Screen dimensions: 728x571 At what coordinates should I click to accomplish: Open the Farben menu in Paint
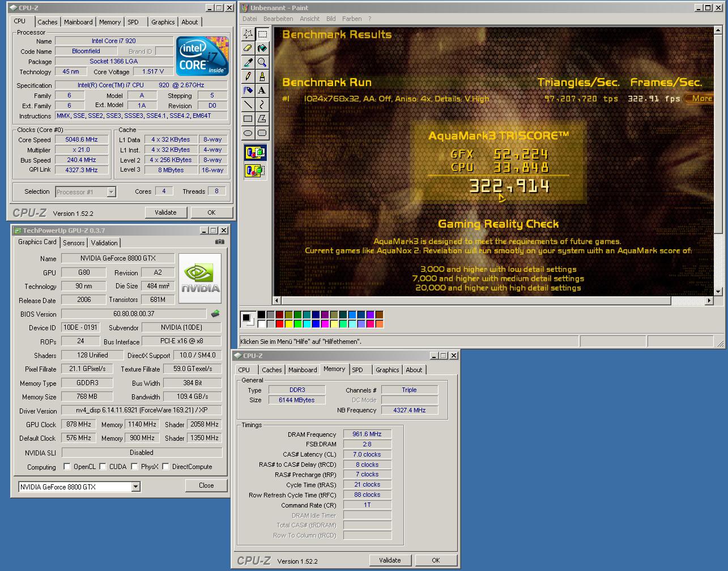[x=352, y=19]
